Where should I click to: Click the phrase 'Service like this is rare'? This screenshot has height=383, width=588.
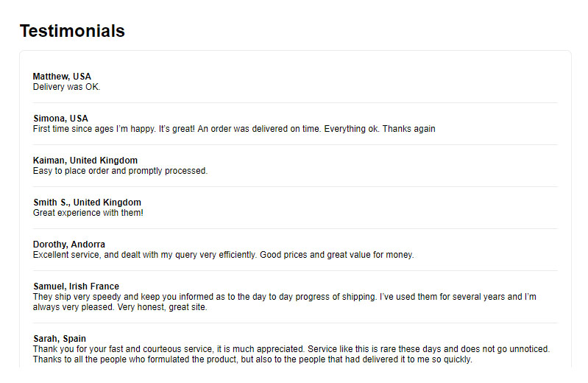(x=352, y=349)
